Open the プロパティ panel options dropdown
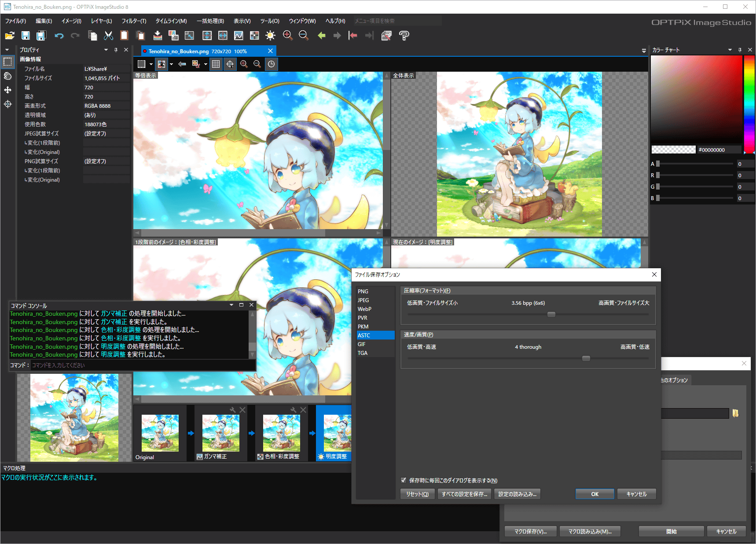This screenshot has height=544, width=756. point(106,50)
